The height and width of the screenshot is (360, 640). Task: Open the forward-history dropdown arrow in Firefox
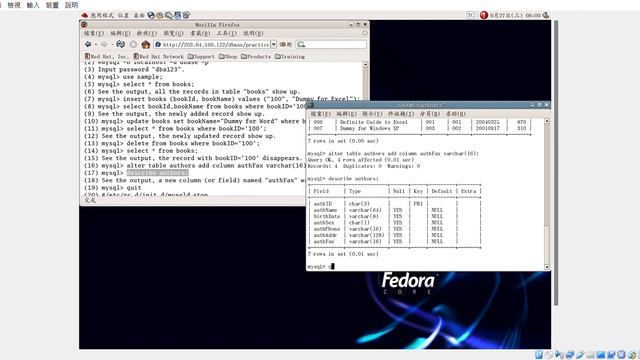point(112,44)
